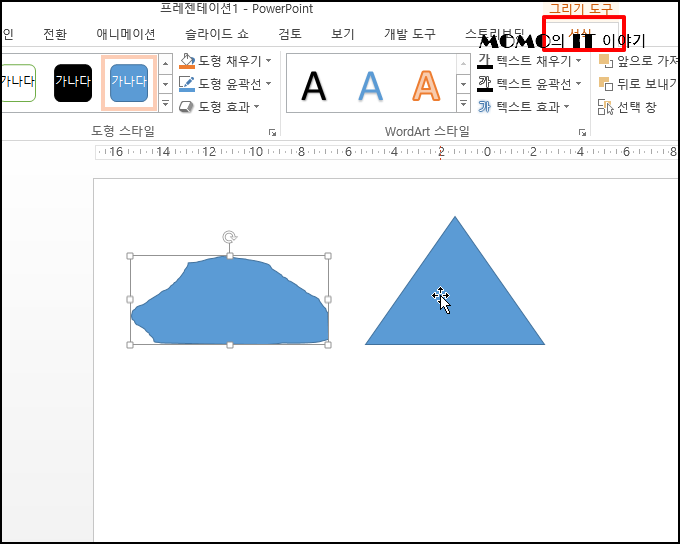The image size is (680, 544).
Task: Expand the WordArt styles gallery
Action: 463,104
